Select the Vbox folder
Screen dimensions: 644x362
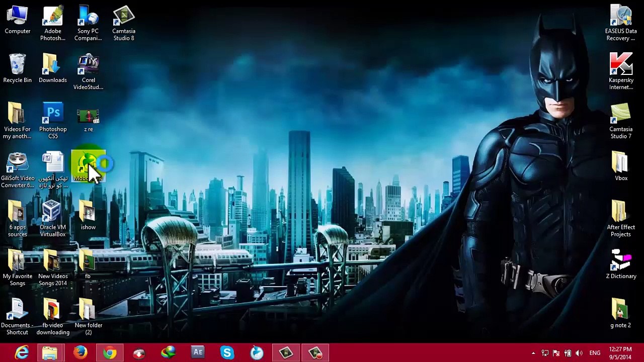click(x=621, y=167)
